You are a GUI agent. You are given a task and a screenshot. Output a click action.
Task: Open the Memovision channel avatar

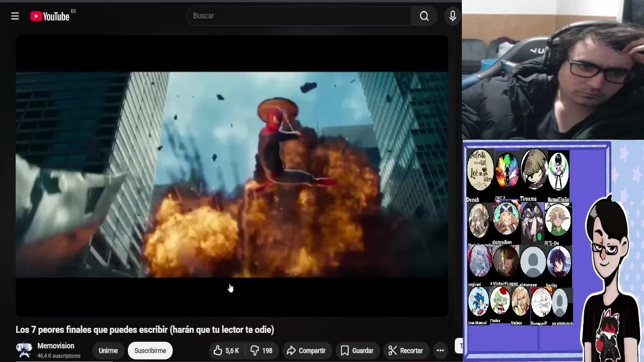pyautogui.click(x=24, y=350)
